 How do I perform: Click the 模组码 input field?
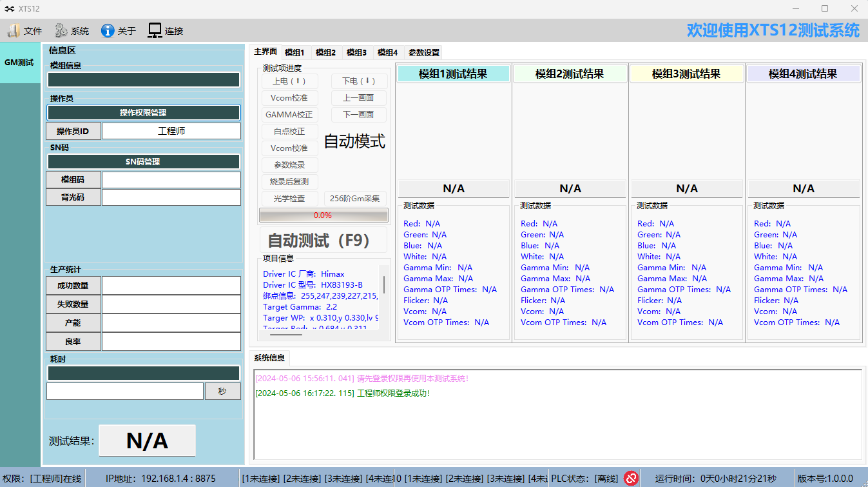171,180
